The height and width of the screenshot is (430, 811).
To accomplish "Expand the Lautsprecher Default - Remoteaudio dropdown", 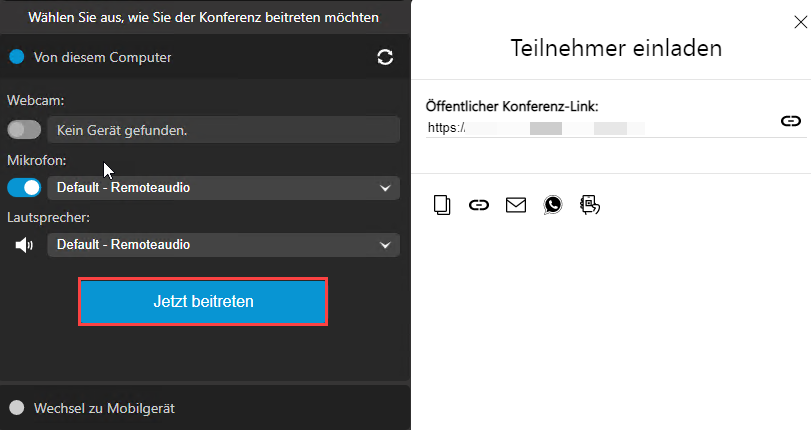I will point(223,245).
